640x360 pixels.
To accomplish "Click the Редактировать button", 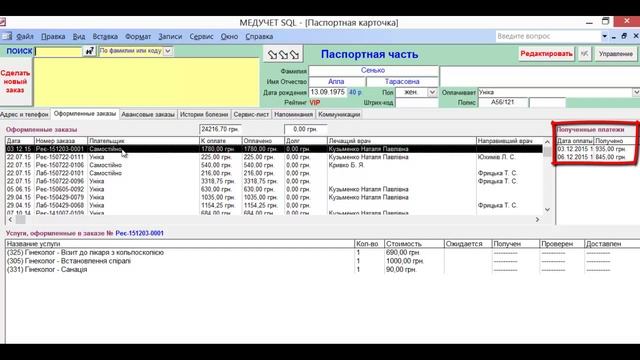I will pos(546,54).
